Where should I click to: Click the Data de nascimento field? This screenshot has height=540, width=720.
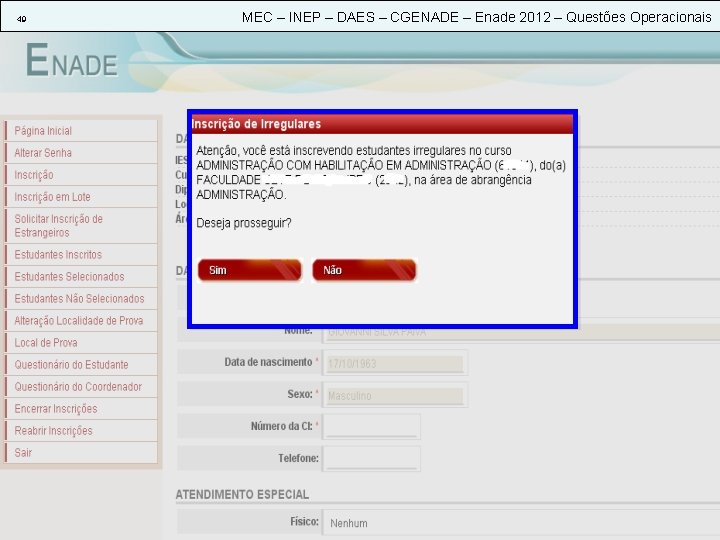point(395,364)
